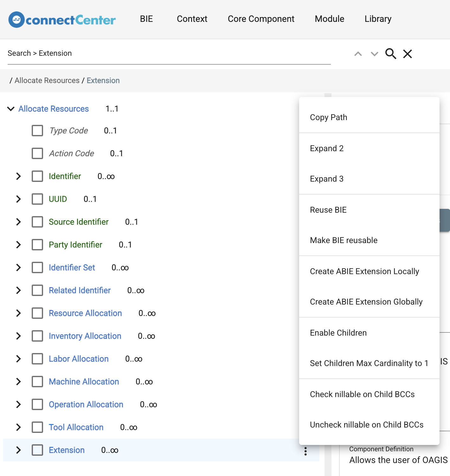Click the connectCenter logo
The image size is (450, 476).
tap(62, 20)
